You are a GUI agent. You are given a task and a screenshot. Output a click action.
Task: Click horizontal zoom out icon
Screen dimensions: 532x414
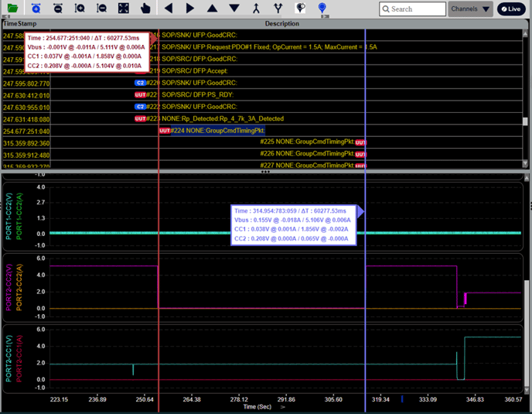[x=58, y=9]
